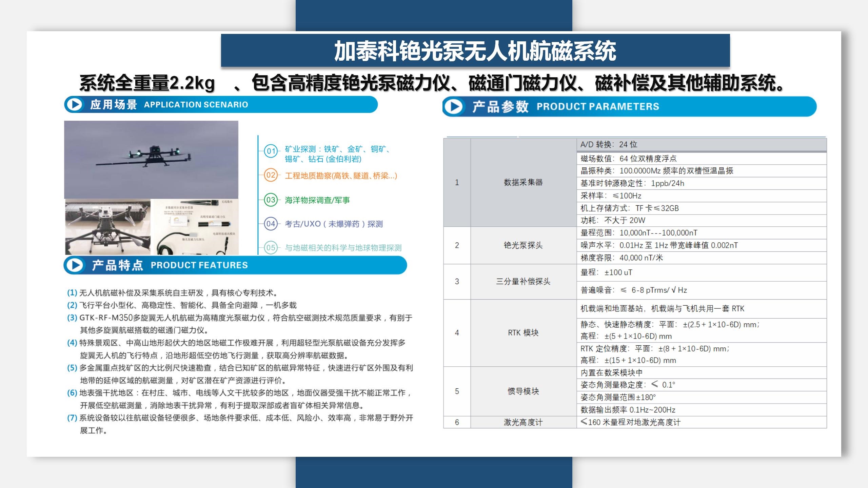Click text 海洋物探调查/军事
Image resolution: width=868 pixels, height=488 pixels.
pos(317,200)
